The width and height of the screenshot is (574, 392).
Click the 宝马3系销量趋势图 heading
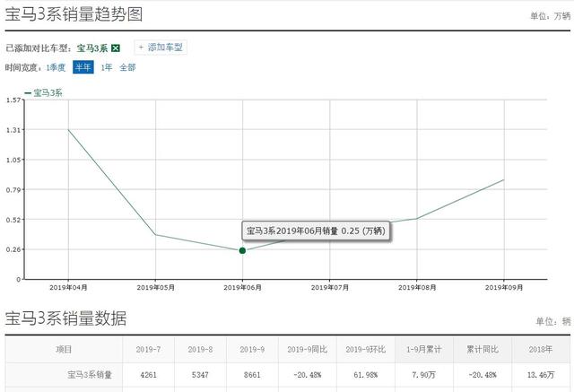(x=74, y=15)
